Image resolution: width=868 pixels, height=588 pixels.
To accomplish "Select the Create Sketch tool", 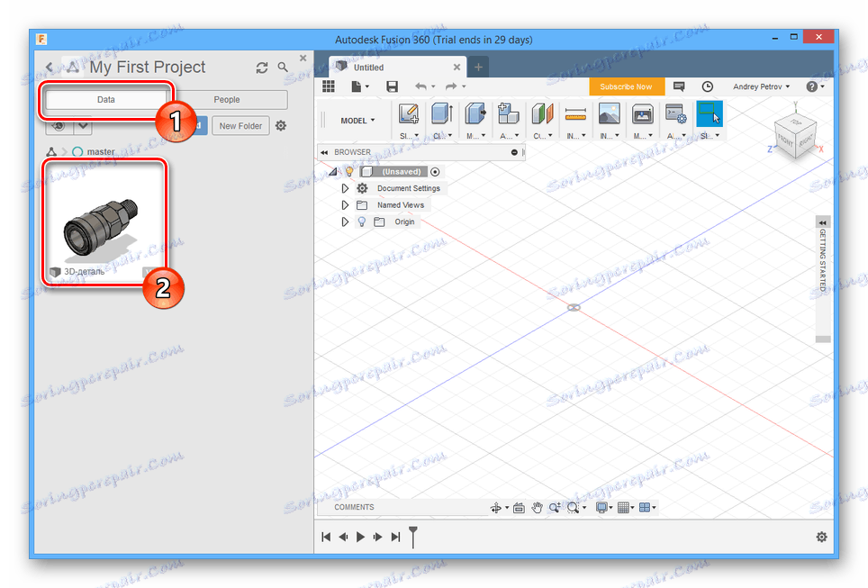I will (x=409, y=114).
